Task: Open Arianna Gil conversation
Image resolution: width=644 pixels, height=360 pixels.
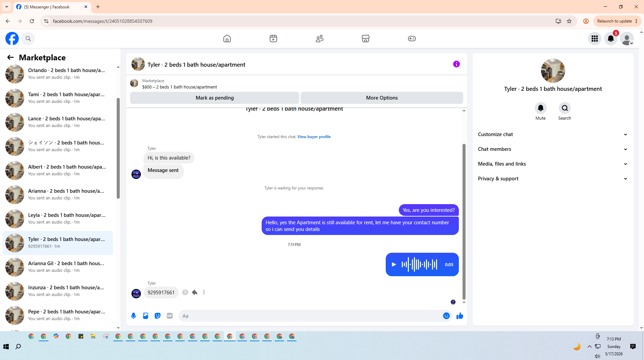Action: [x=58, y=267]
